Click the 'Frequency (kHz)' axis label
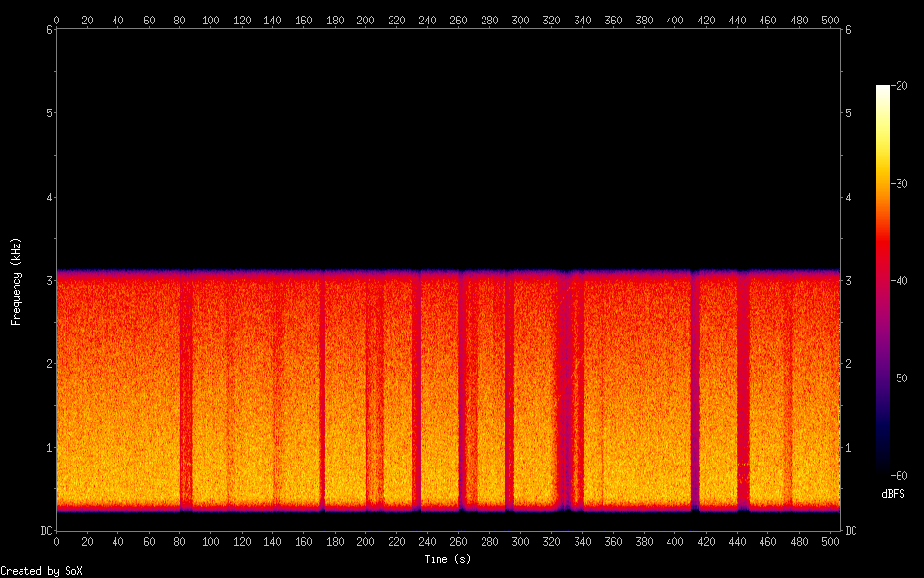 click(16, 281)
